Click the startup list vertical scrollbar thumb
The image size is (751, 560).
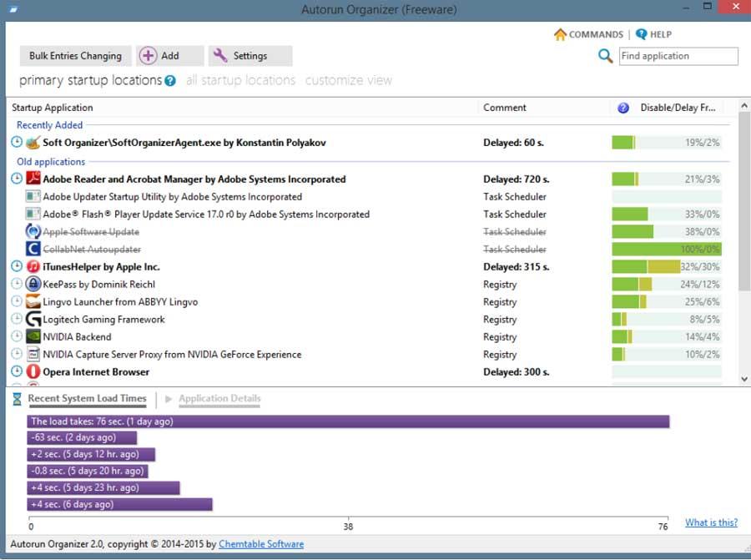point(744,201)
